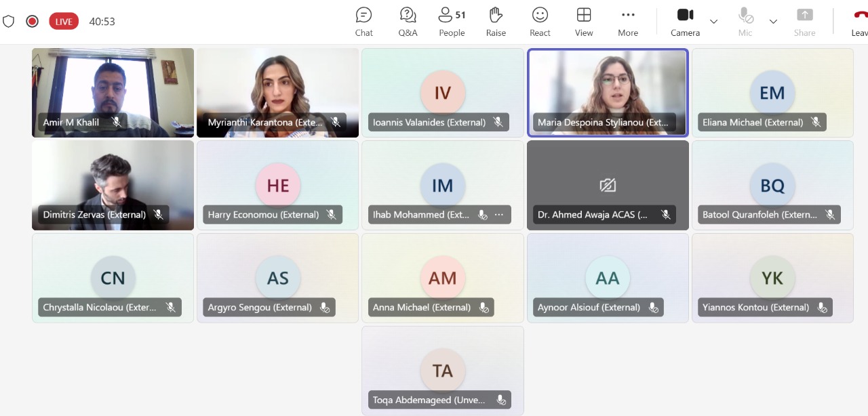
Task: Click the recording indicator icon
Action: [x=32, y=22]
